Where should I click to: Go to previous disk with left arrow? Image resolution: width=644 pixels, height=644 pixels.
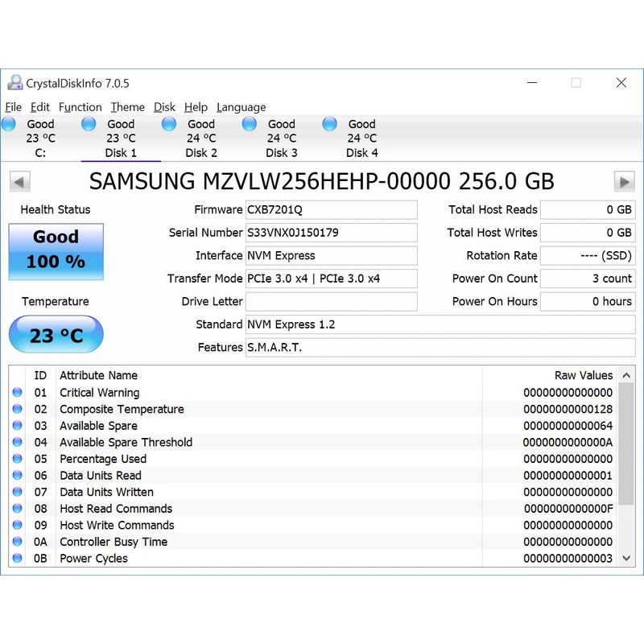point(19,182)
